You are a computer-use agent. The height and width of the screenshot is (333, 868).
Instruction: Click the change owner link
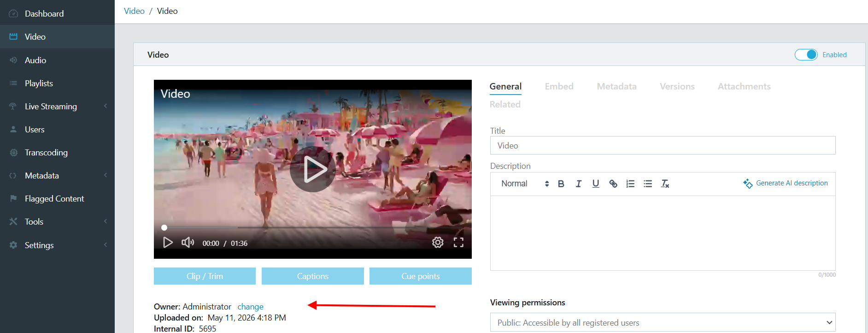[250, 307]
